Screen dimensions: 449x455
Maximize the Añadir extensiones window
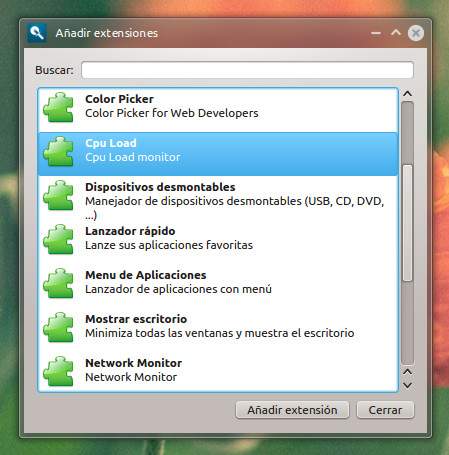click(x=396, y=33)
